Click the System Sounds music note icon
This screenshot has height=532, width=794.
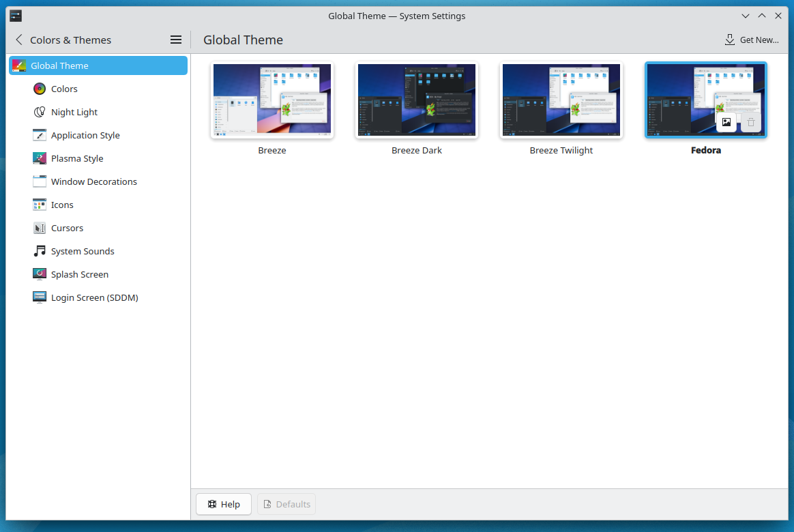tap(40, 251)
